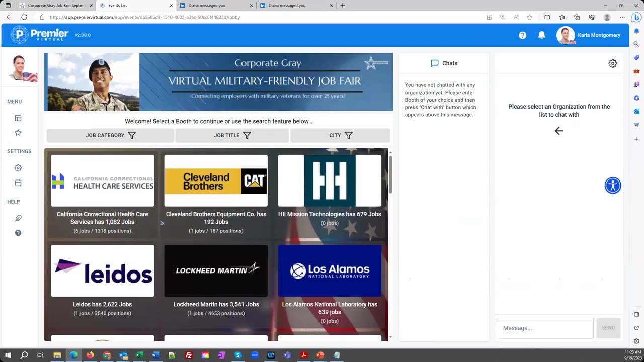This screenshot has height=362, width=644.
Task: Click the SEND button
Action: 608,328
